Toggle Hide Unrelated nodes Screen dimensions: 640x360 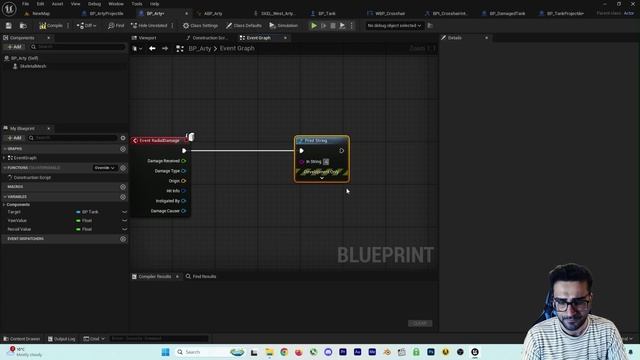(x=149, y=26)
